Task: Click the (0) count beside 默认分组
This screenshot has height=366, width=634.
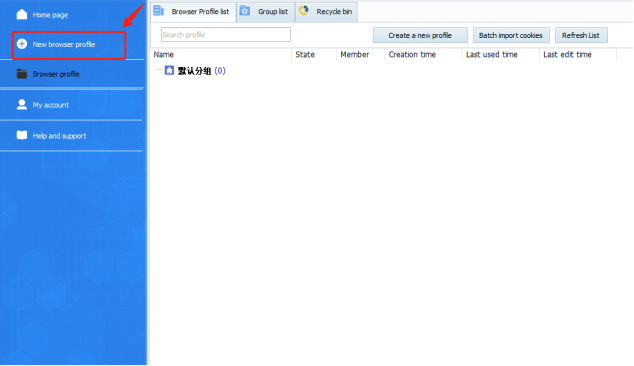Action: pos(220,71)
